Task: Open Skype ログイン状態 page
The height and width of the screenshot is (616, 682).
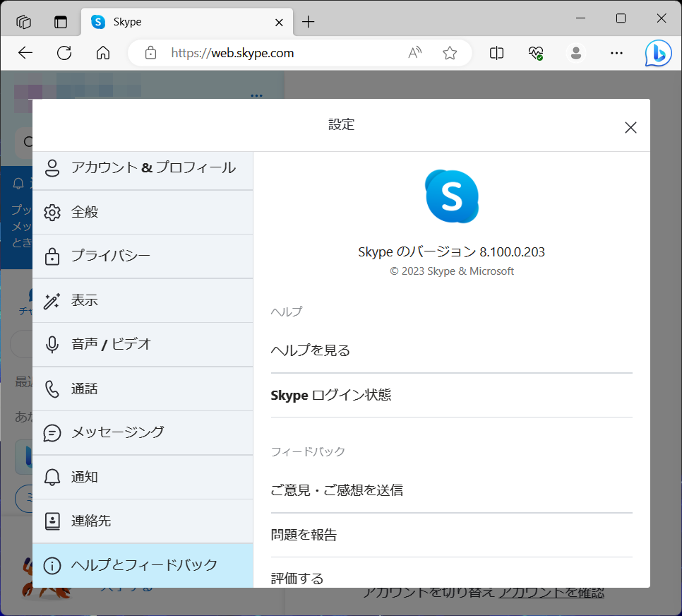Action: click(x=451, y=396)
